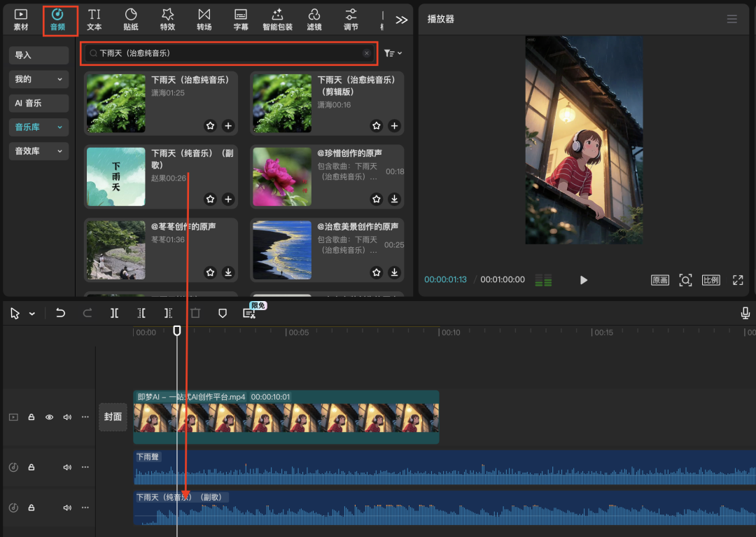Screen dimensions: 756x537
Task: Open the player fullscreen view
Action: (738, 280)
